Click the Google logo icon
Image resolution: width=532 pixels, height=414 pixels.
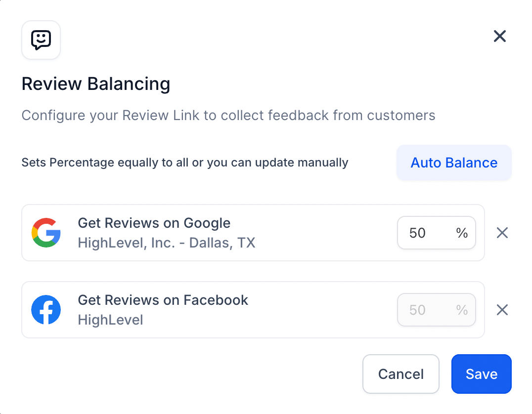pos(46,233)
